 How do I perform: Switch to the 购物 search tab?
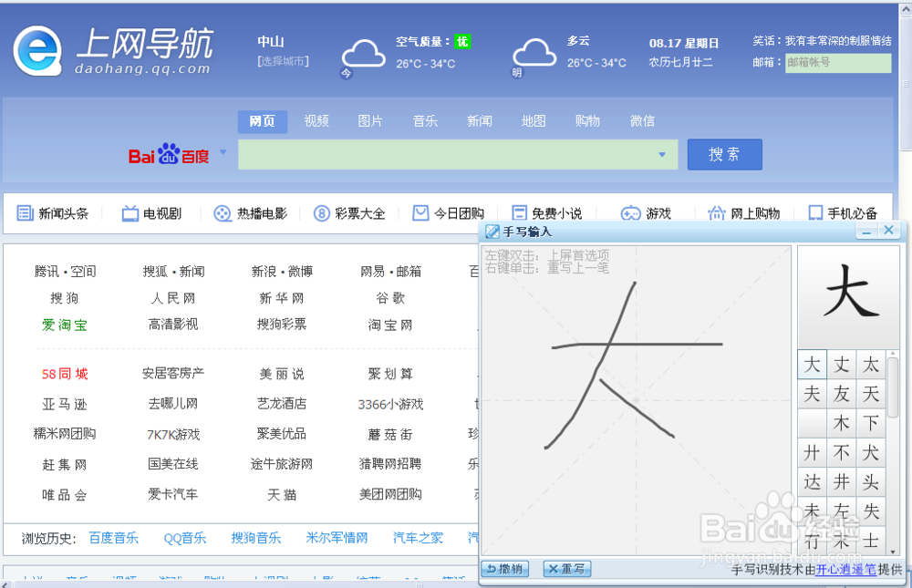click(587, 121)
